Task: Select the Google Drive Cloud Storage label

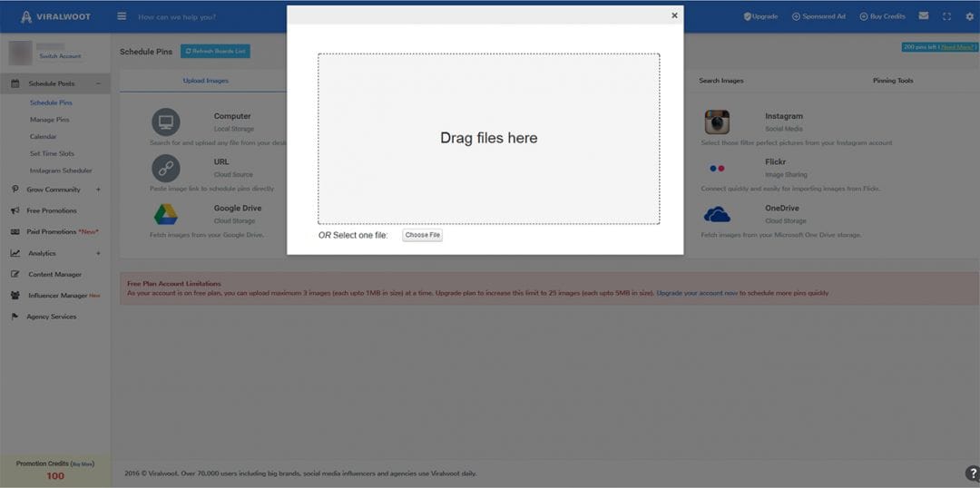Action: [x=238, y=214]
